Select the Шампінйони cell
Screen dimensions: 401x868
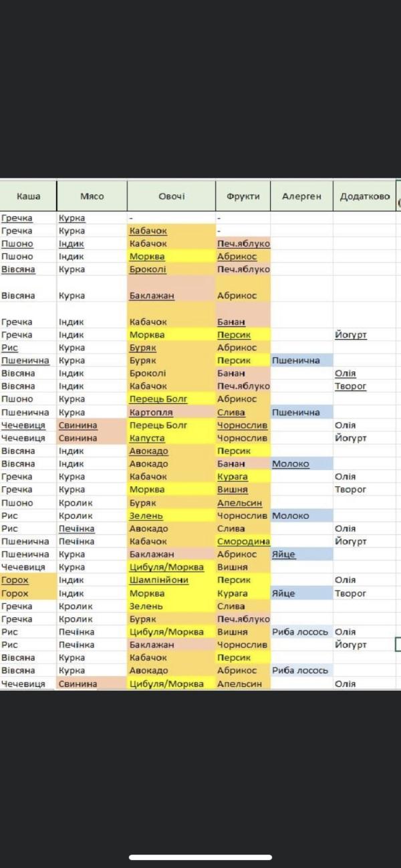click(172, 580)
